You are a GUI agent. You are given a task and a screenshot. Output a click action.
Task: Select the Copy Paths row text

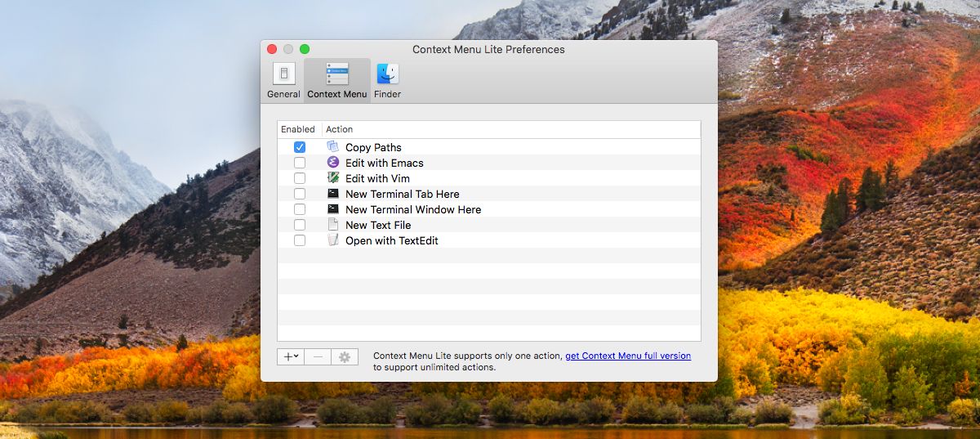tap(373, 148)
